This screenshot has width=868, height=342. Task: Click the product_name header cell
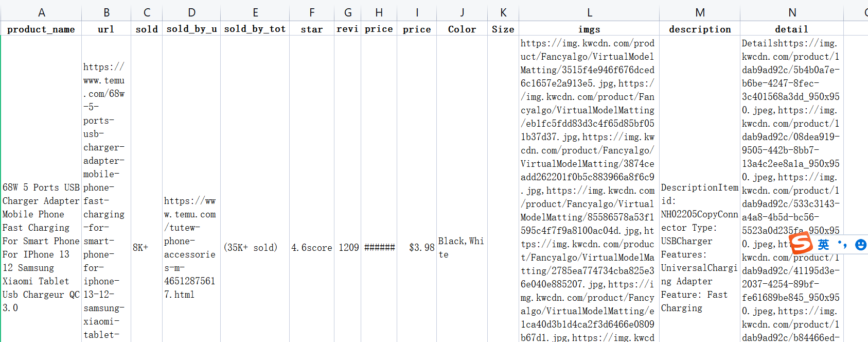tap(41, 29)
